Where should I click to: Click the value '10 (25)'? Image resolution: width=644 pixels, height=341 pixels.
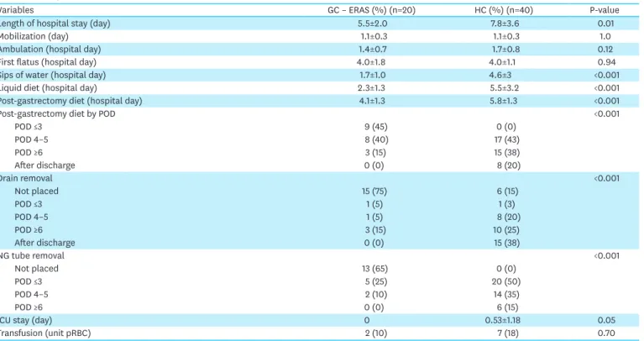click(506, 229)
